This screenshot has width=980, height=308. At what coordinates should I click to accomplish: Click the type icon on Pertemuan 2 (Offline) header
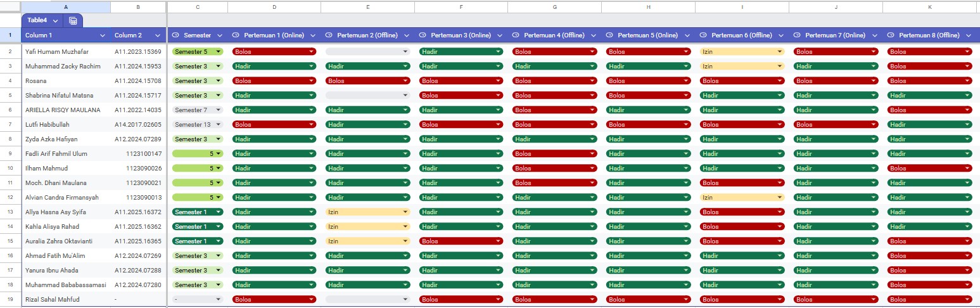(x=329, y=35)
